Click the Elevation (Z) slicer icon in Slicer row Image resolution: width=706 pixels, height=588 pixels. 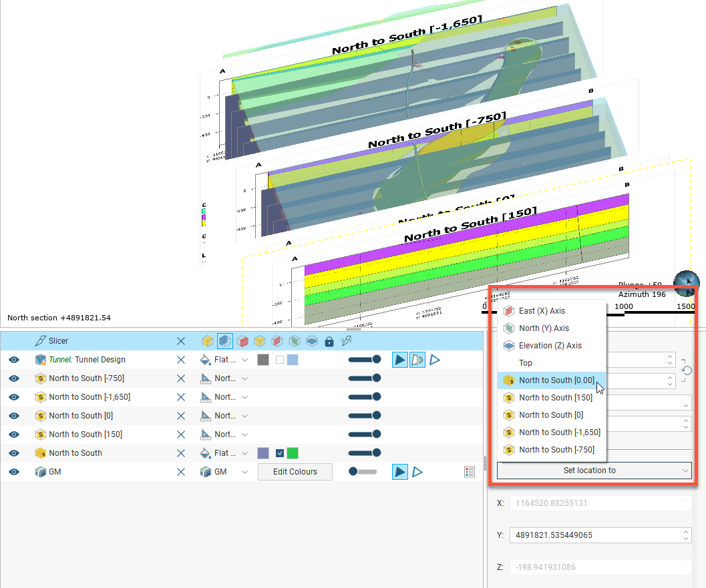click(311, 341)
